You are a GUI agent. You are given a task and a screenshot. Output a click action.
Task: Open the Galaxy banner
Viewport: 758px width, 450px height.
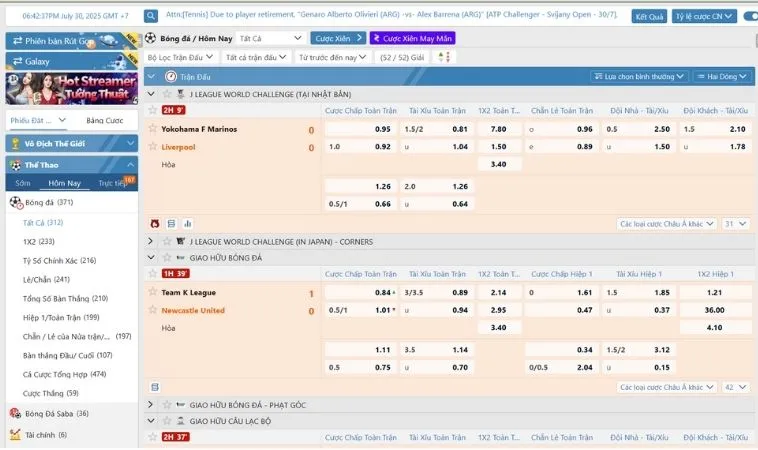coord(72,61)
